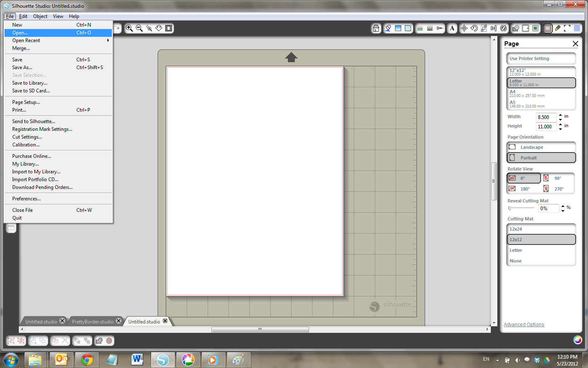The image size is (588, 368).
Task: Click the horizontal scrollbar right arrow
Action: 487,329
